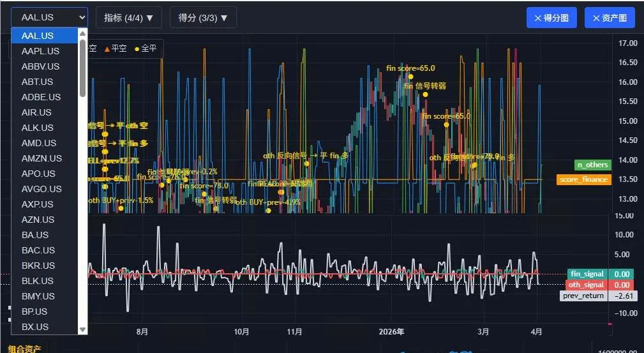This screenshot has width=644, height=353.
Task: Click the 11月 time axis label
Action: point(294,332)
